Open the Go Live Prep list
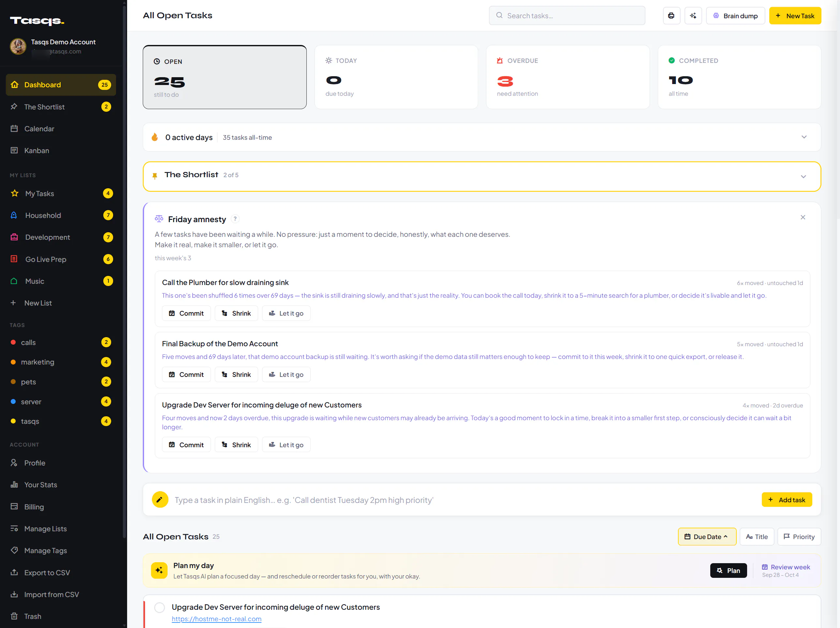The image size is (840, 628). tap(61, 259)
